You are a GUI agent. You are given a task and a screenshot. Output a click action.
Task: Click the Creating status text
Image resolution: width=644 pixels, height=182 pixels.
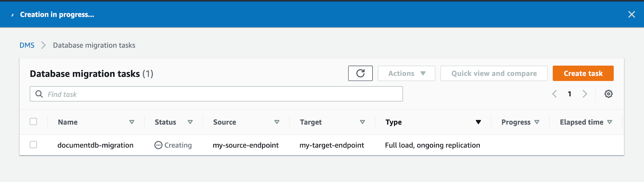178,145
